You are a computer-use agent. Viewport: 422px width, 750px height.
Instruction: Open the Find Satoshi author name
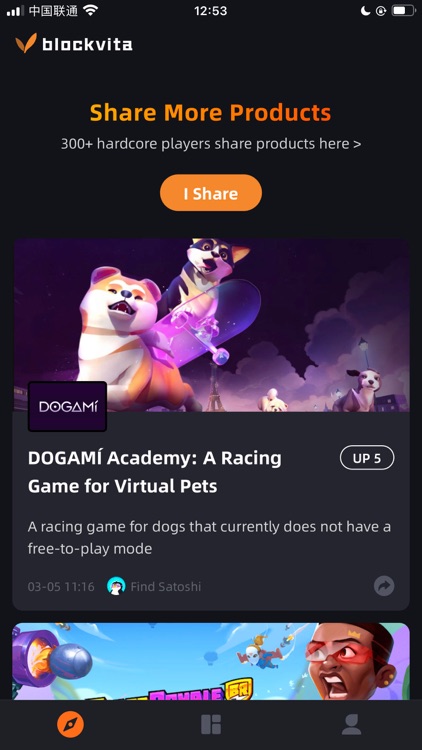pos(166,586)
